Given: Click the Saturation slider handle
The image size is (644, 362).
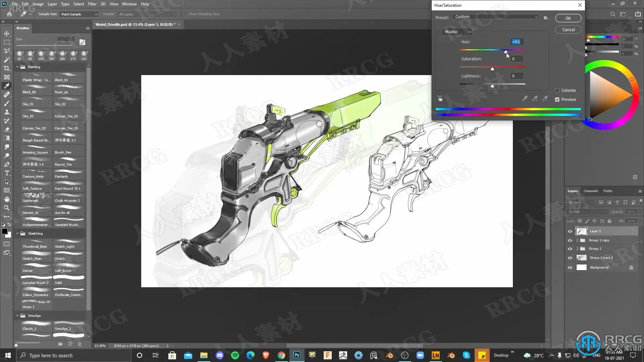Looking at the screenshot, I should click(x=492, y=69).
